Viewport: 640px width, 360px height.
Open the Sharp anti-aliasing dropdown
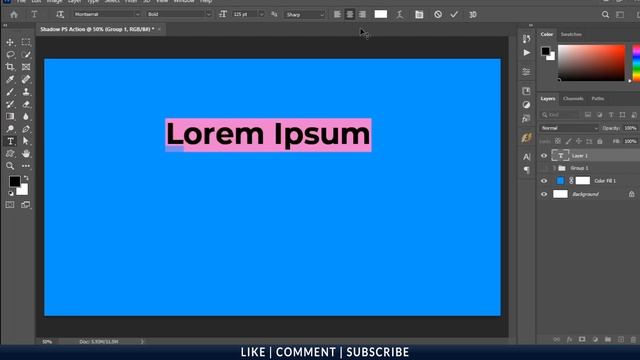pos(305,14)
